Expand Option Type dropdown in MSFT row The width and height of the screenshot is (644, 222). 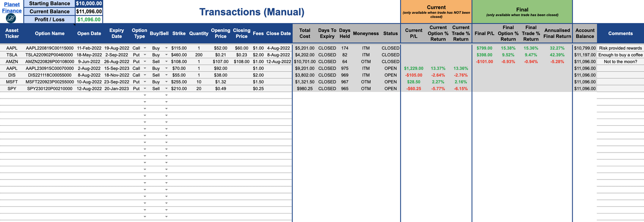145,82
